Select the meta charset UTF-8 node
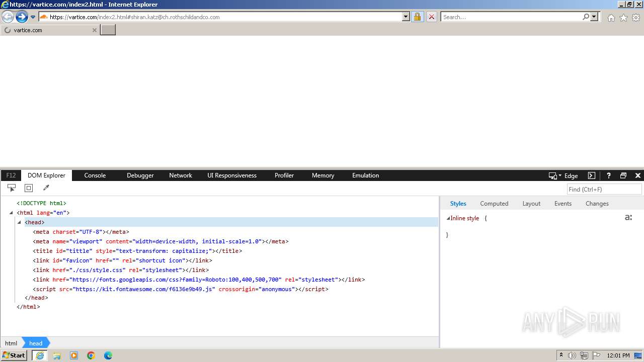The width and height of the screenshot is (644, 362). click(81, 232)
